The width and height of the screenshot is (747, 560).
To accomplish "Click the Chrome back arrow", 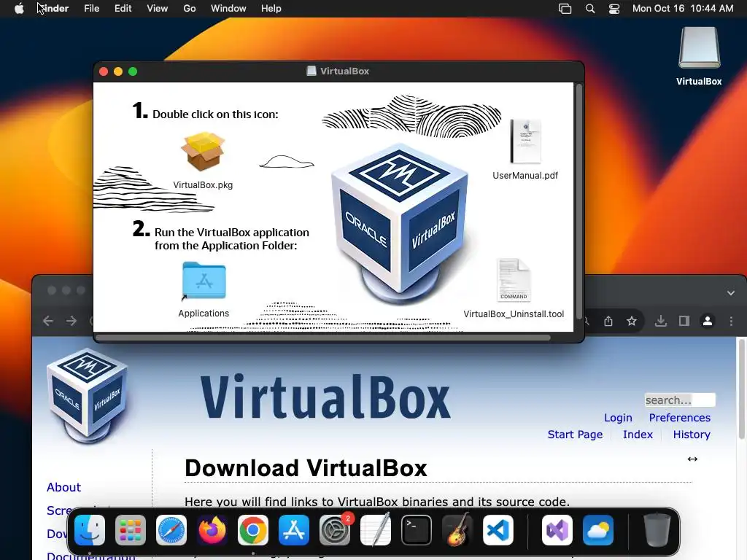I will point(47,321).
